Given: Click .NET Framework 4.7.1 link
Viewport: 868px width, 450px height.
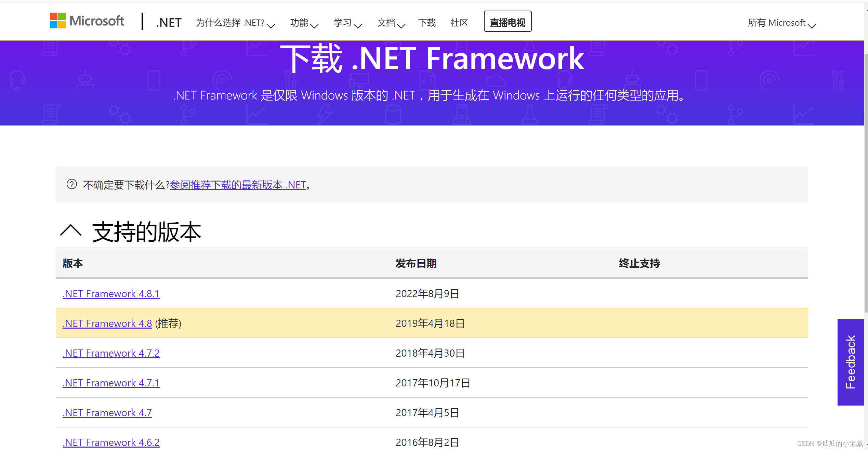Looking at the screenshot, I should (x=111, y=383).
